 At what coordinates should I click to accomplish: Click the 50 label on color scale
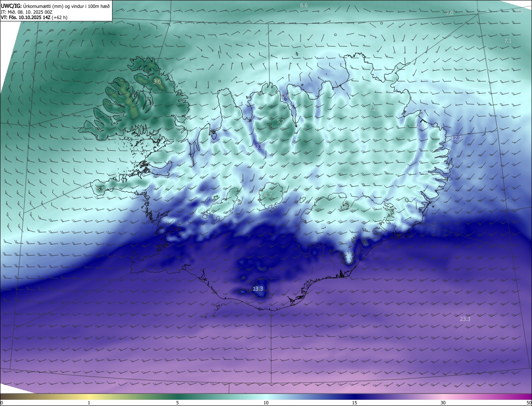[529, 403]
